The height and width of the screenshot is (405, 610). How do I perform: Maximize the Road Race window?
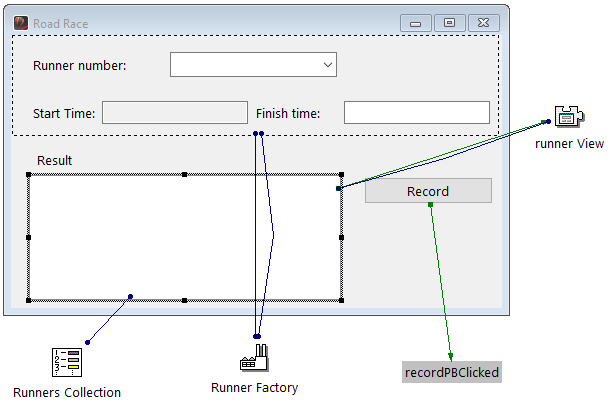point(449,22)
